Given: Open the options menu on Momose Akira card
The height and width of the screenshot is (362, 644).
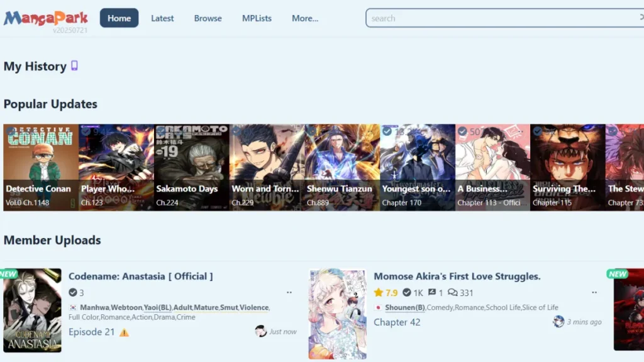Looking at the screenshot, I should point(594,292).
